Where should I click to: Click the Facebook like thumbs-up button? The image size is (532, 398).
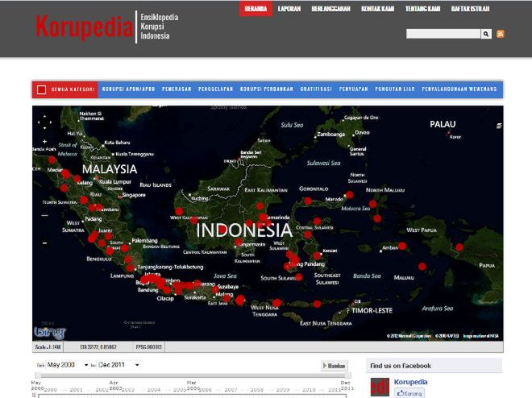pos(409,393)
